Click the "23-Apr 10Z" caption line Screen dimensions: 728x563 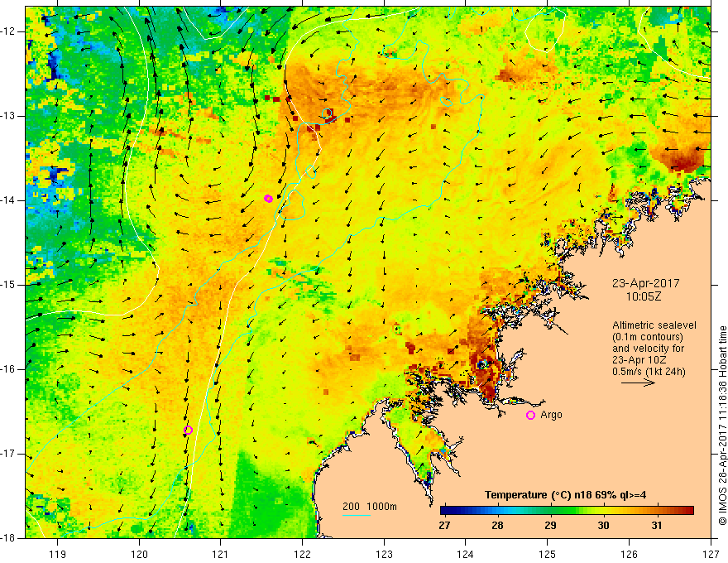click(639, 360)
